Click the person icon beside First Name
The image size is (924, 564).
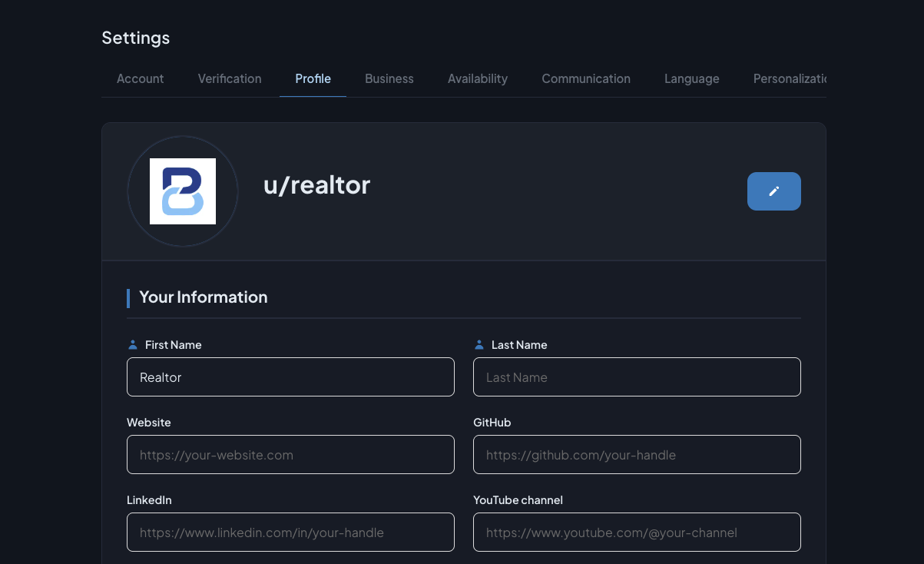click(x=133, y=345)
